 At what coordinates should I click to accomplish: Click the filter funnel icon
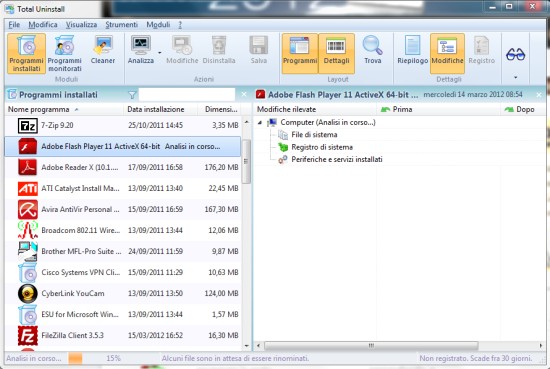coord(132,95)
